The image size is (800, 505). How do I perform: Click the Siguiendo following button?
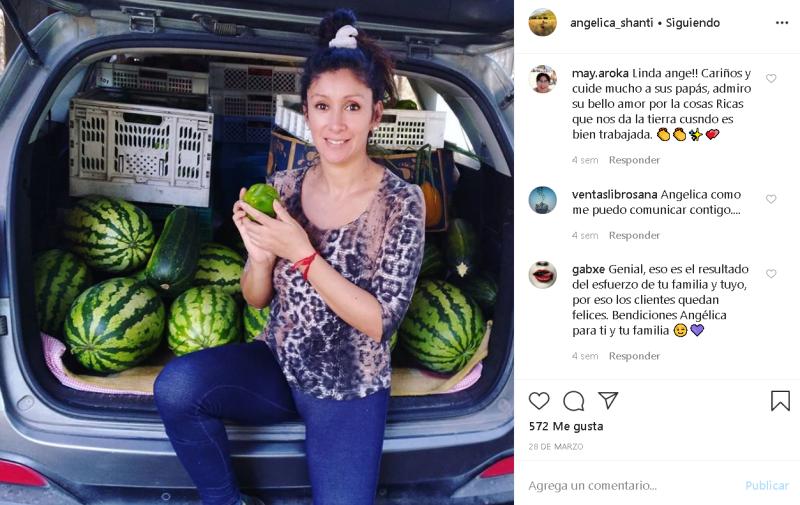pyautogui.click(x=693, y=23)
